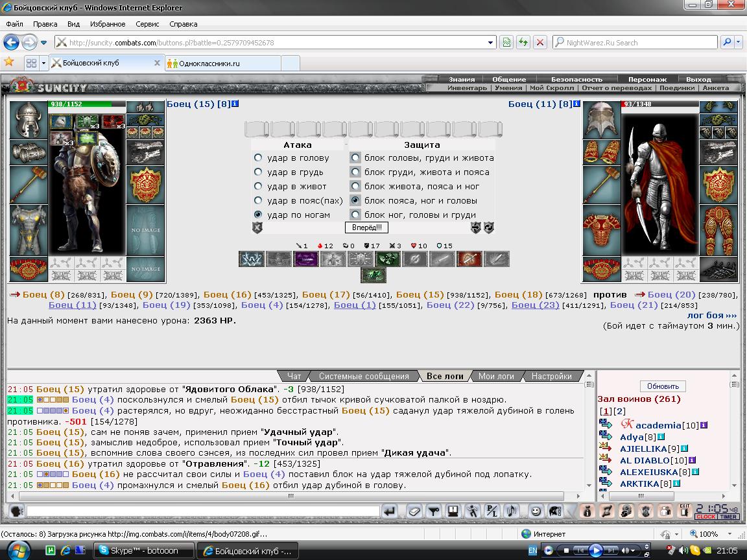Click the refresh shield icon near Вперёд

489,227
